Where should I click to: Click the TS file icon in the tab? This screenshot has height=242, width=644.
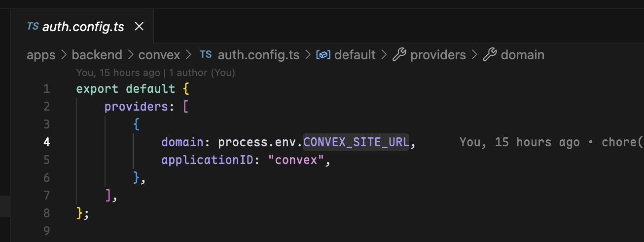click(x=33, y=27)
